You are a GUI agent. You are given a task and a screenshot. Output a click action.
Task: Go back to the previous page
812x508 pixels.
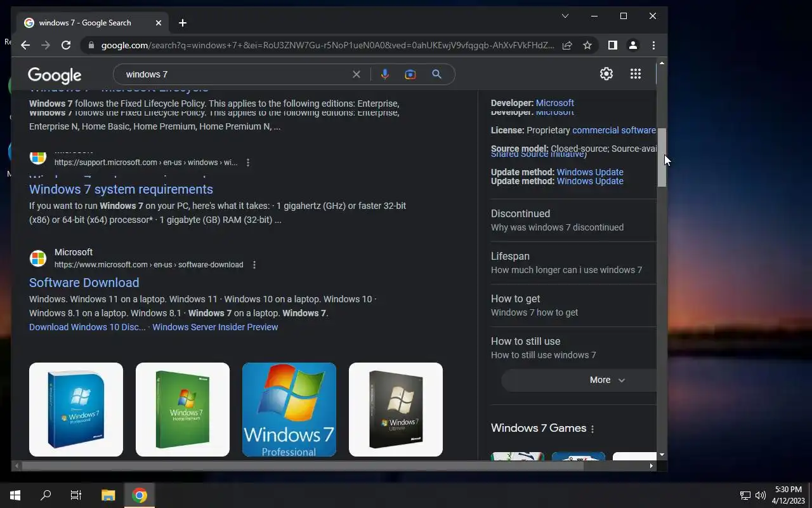click(25, 45)
